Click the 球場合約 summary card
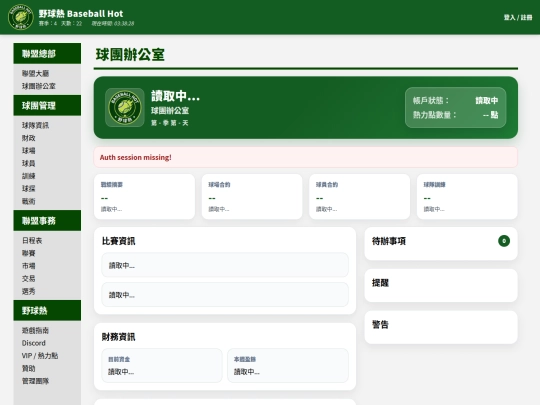This screenshot has height=405, width=540. (252, 196)
